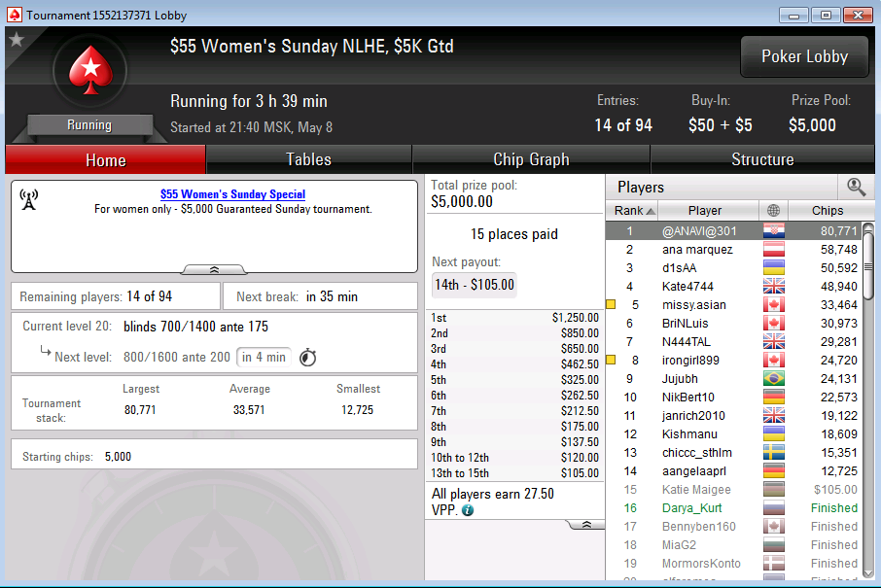Screen dimensions: 881x588
Task: Click the 1st place $1,250.00 payout row
Action: (x=514, y=318)
